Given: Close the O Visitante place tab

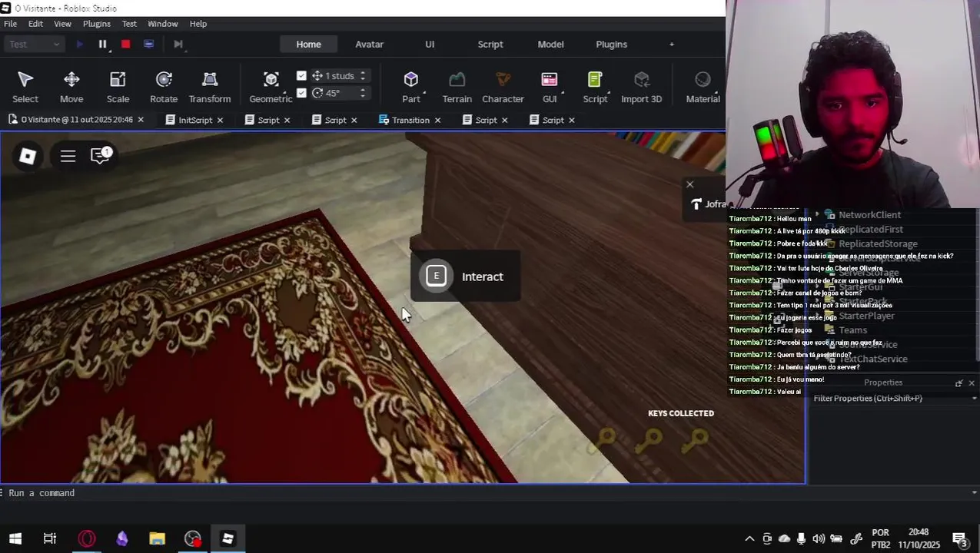Looking at the screenshot, I should pyautogui.click(x=141, y=120).
